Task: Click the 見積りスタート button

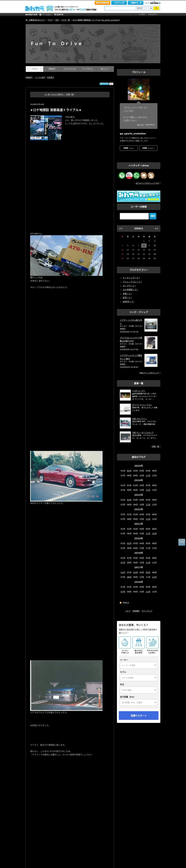Action: click(138, 715)
